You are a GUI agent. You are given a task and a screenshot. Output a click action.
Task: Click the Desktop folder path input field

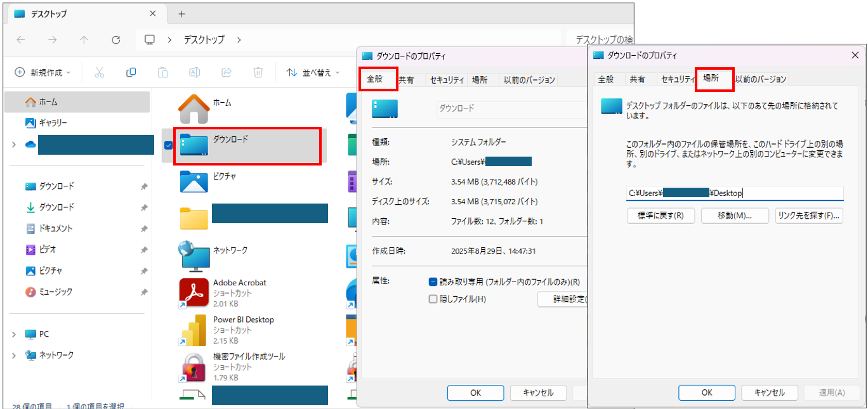pos(735,193)
